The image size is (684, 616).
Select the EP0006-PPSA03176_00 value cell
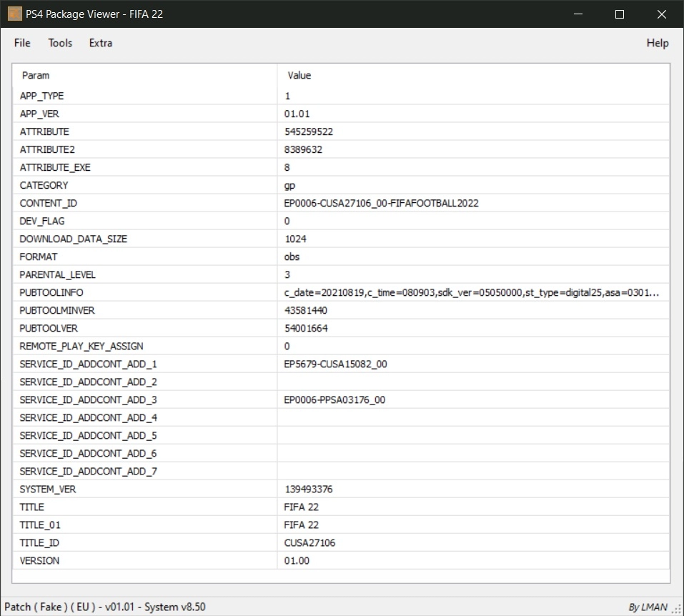[x=334, y=399]
